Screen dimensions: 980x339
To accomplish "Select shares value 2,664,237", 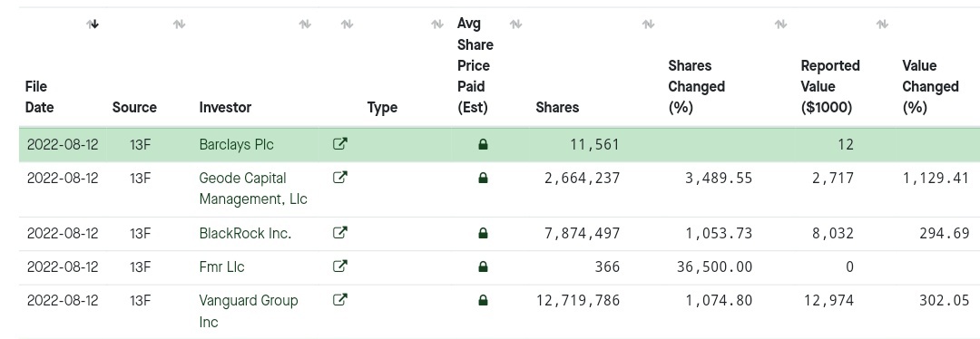I will click(x=582, y=179).
